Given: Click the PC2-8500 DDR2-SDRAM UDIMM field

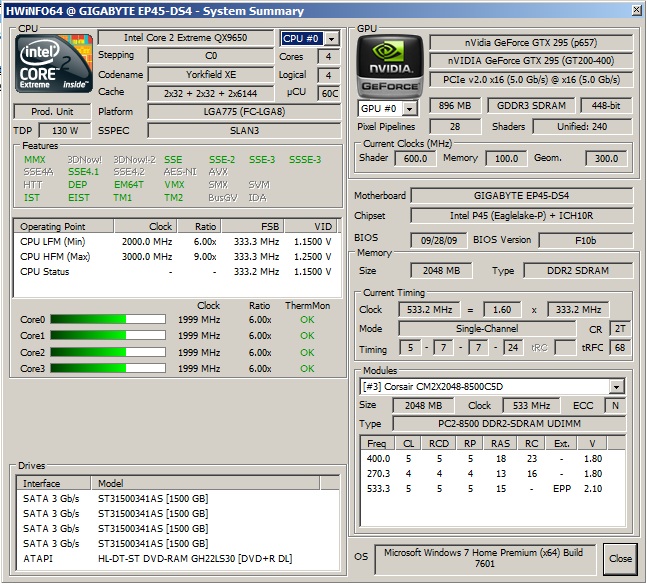Looking at the screenshot, I should pos(509,424).
